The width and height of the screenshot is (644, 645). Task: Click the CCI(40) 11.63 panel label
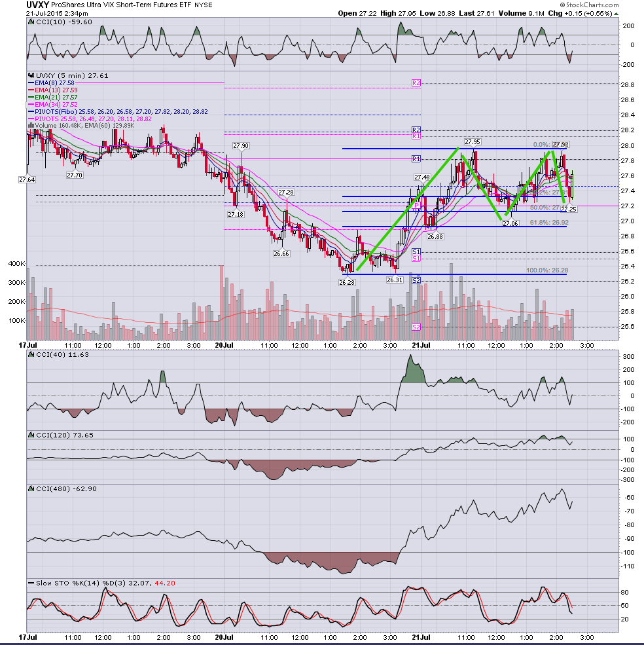[63, 354]
